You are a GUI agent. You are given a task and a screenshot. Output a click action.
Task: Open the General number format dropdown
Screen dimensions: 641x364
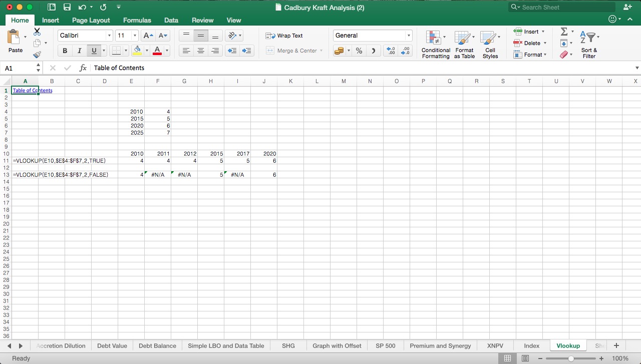pos(409,36)
